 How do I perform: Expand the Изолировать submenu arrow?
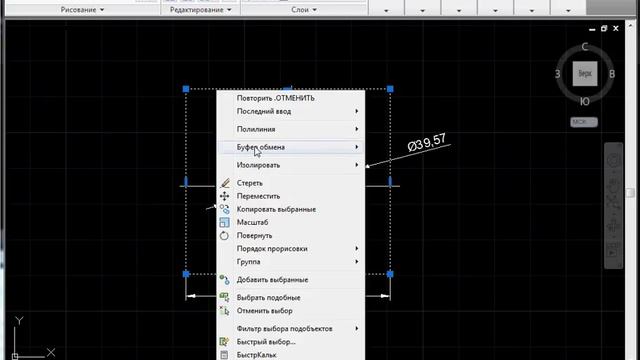pos(357,165)
